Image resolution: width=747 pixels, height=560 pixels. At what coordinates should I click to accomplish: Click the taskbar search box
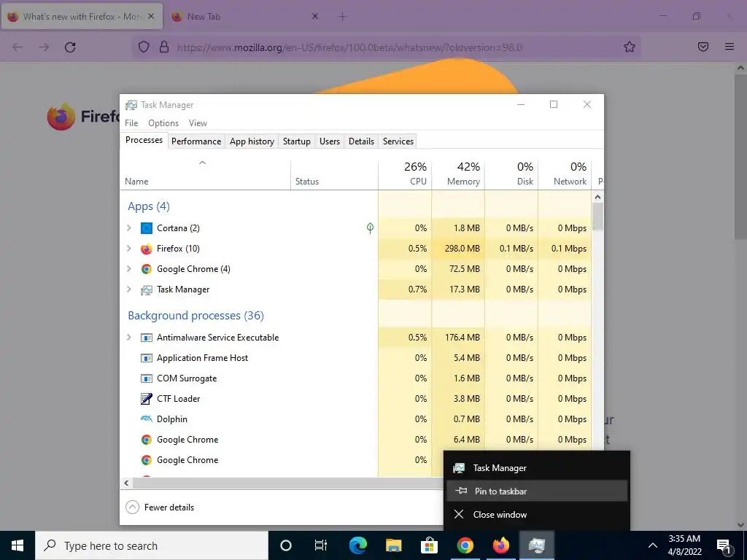152,545
